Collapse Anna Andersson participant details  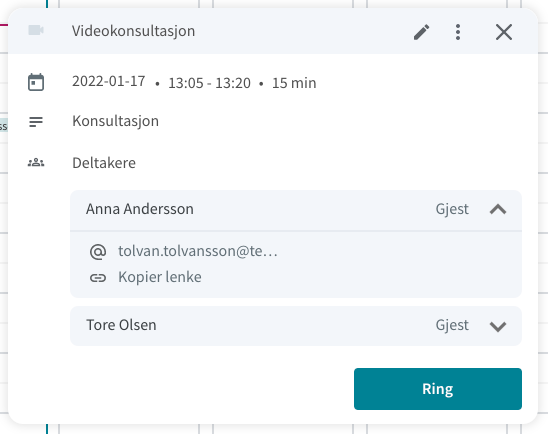(498, 209)
